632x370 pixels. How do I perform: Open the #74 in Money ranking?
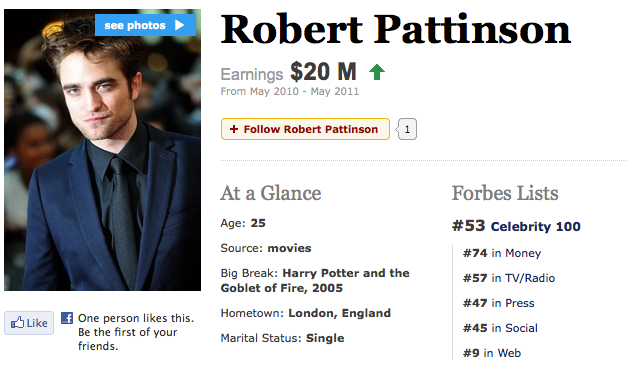502,253
